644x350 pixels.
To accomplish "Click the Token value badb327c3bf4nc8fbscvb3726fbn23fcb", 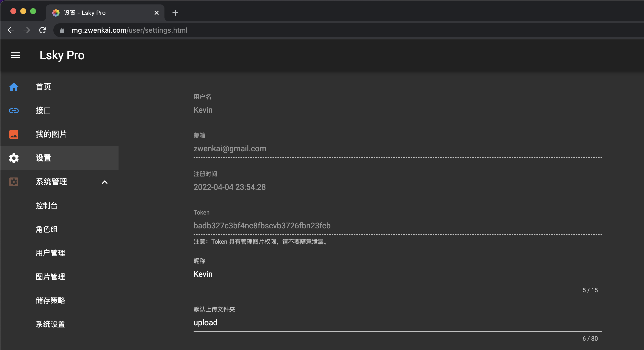I will [x=262, y=226].
